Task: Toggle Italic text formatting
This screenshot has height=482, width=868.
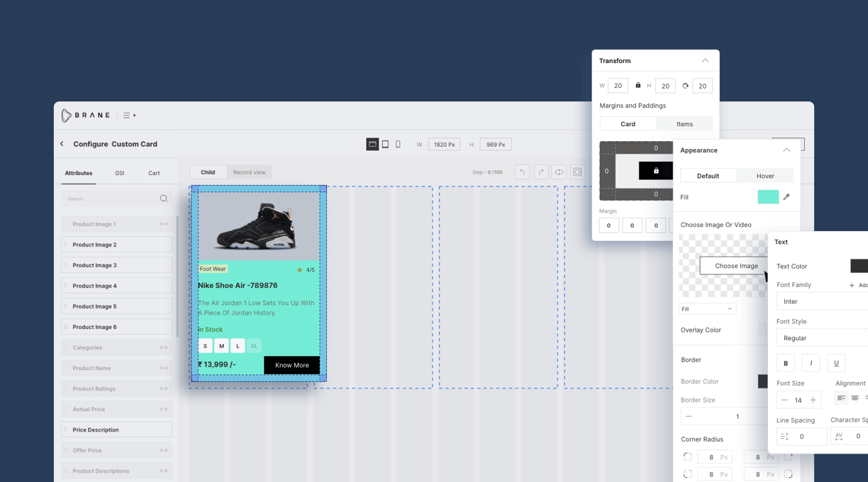Action: pyautogui.click(x=811, y=363)
